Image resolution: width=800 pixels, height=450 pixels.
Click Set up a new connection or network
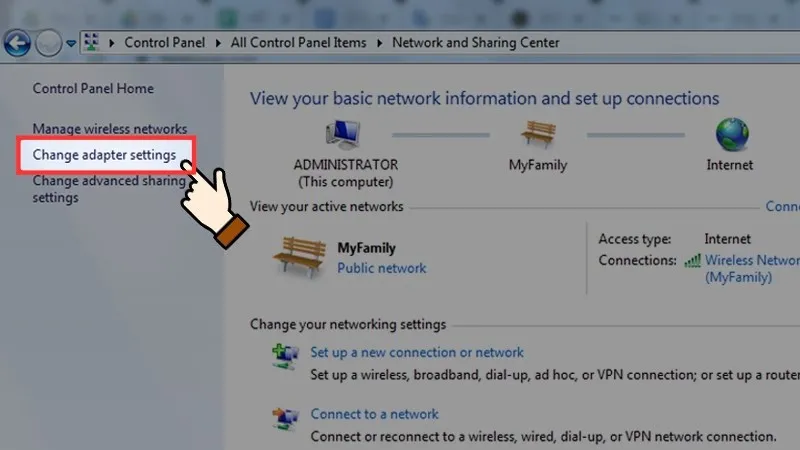tap(416, 352)
